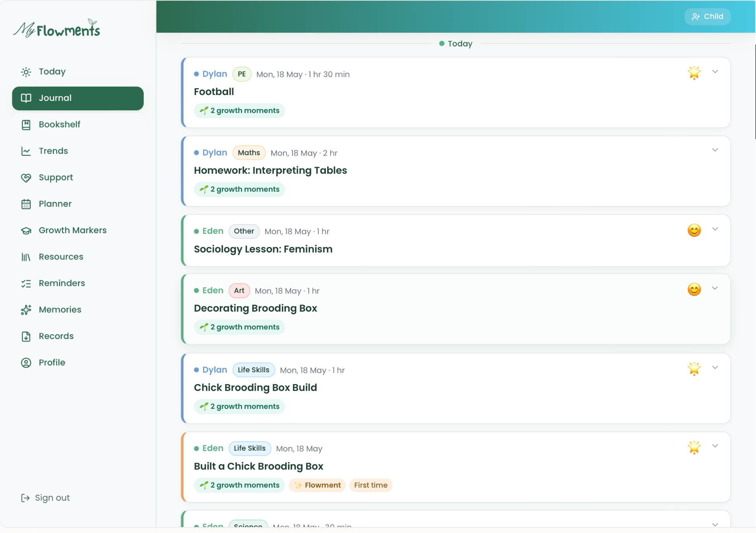Open 2 growth moments on Built a Chick Brooding Box
This screenshot has height=533, width=756.
point(239,485)
